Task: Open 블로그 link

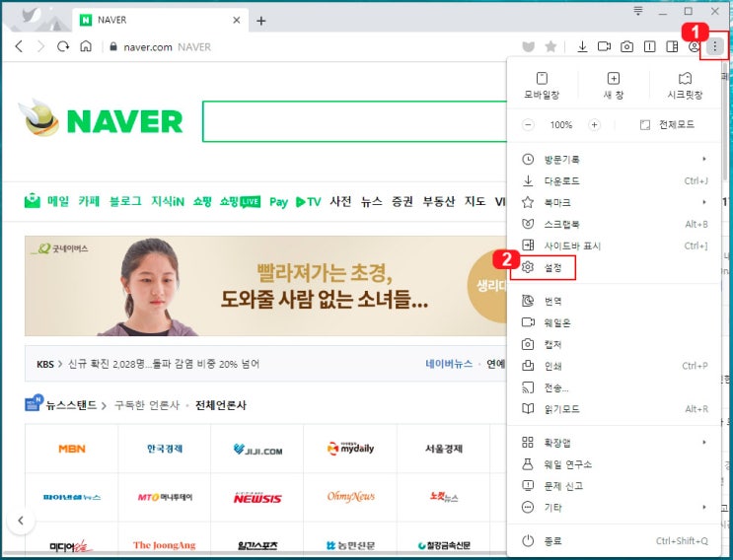Action: coord(125,201)
